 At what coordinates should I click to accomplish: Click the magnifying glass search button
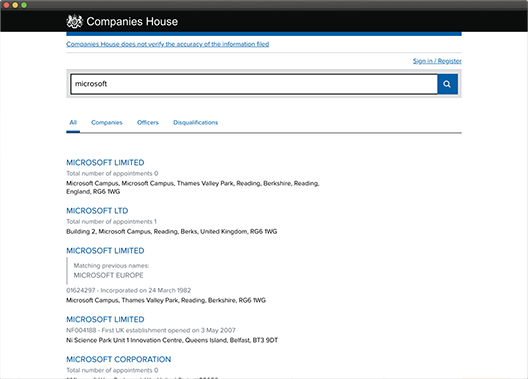[447, 84]
